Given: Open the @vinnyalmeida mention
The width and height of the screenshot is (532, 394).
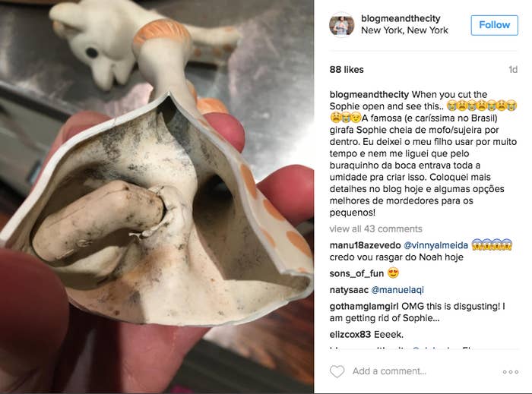Looking at the screenshot, I should click(435, 245).
